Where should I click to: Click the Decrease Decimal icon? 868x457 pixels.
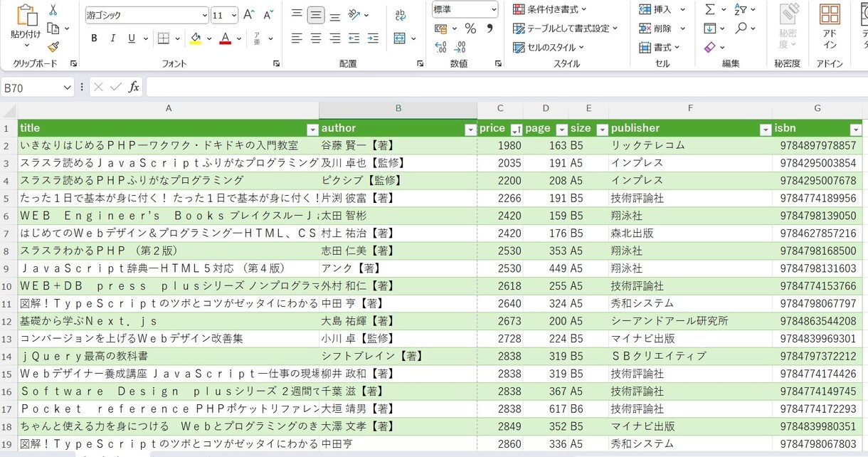[460, 48]
